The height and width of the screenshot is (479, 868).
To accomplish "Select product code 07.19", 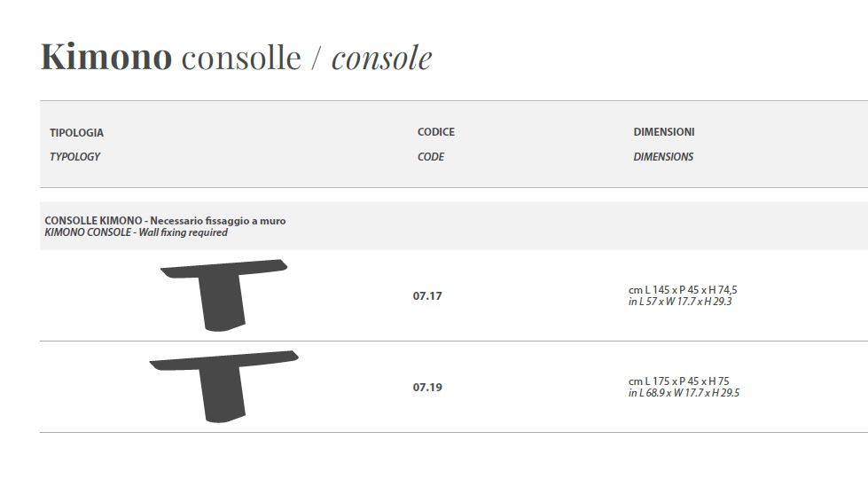I will pos(427,387).
